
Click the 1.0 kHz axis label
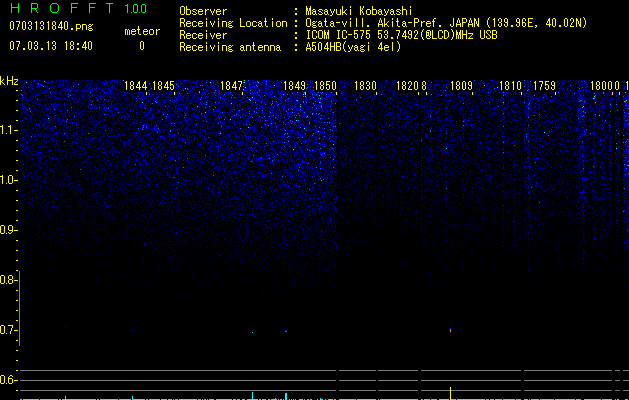point(8,180)
